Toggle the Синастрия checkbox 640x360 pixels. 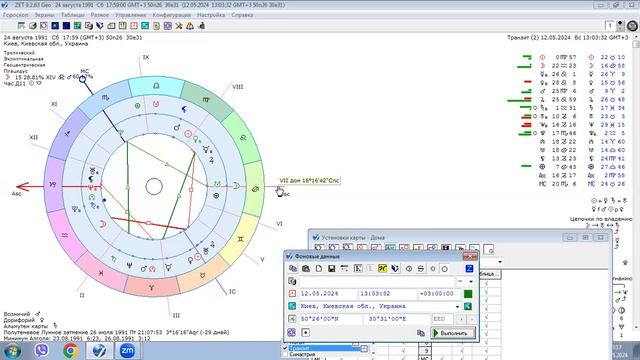[x=285, y=355]
